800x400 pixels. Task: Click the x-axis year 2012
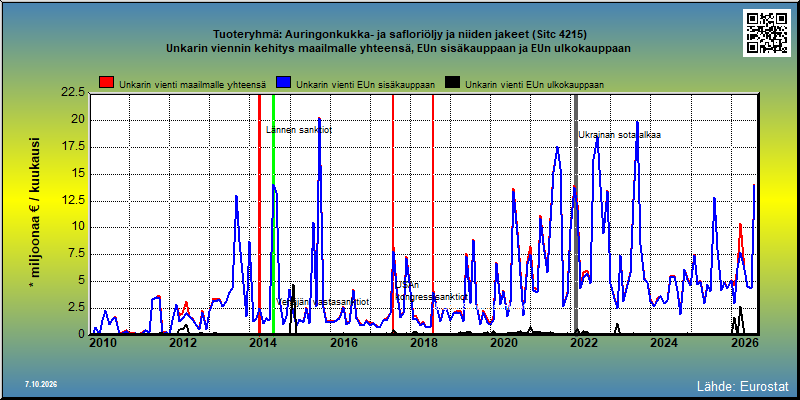click(183, 344)
